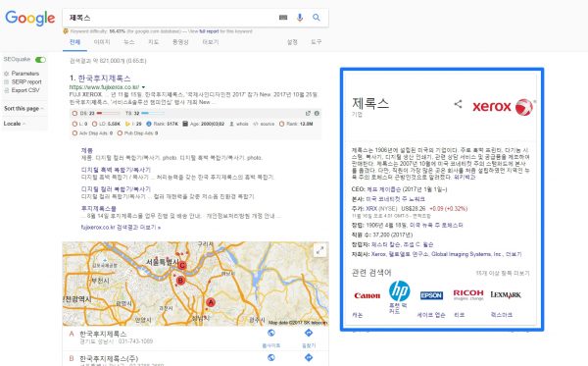Open 'fujixerox.co.kr 검색결과 더보기' link

coord(121,228)
